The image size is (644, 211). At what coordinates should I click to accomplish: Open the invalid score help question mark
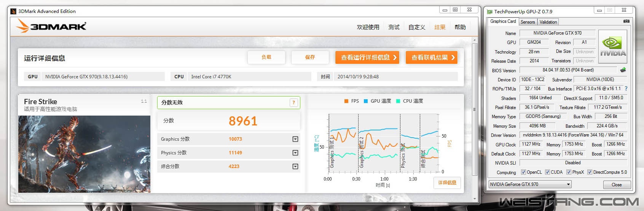click(x=293, y=102)
